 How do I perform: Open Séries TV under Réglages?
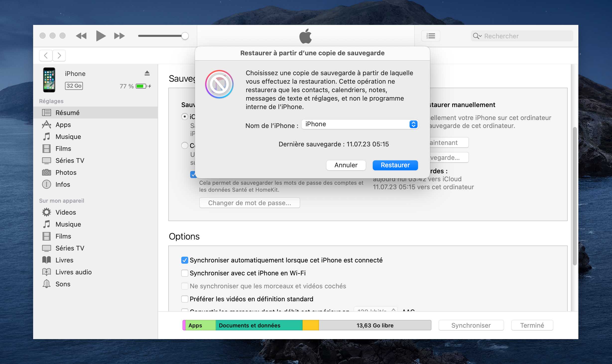pos(95,160)
